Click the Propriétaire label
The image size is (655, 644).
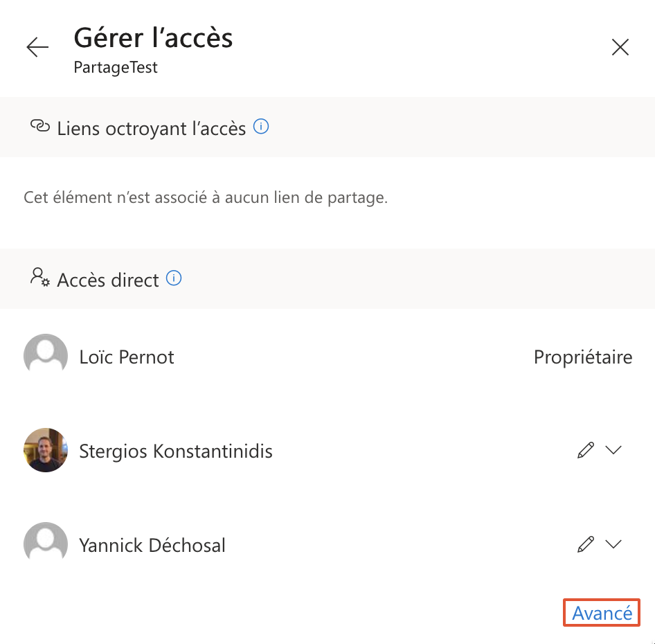[x=583, y=357]
